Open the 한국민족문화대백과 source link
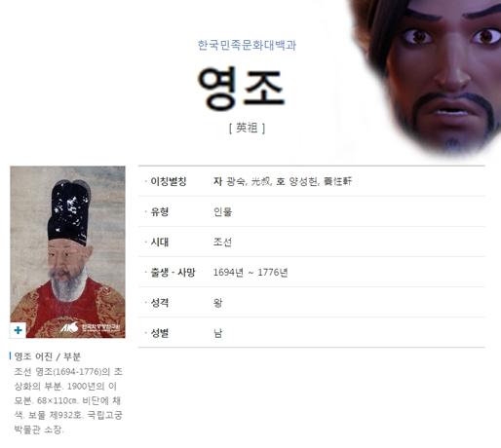Screen dimensions: 501x448 pyautogui.click(x=247, y=45)
